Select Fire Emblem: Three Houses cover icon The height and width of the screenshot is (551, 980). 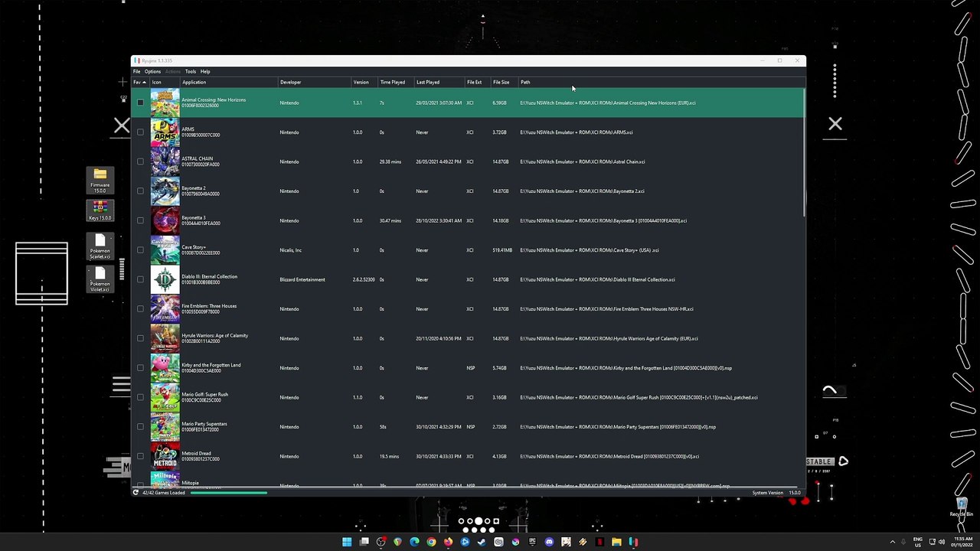[x=165, y=309]
